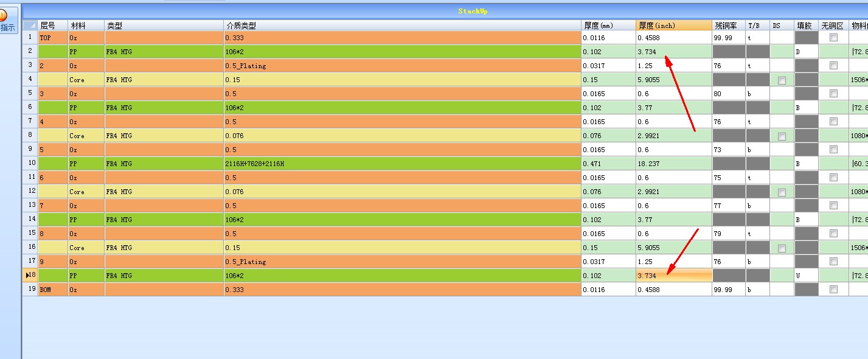868x359 pixels.
Task: Click 0.5_Plating cell in row 3
Action: [403, 66]
